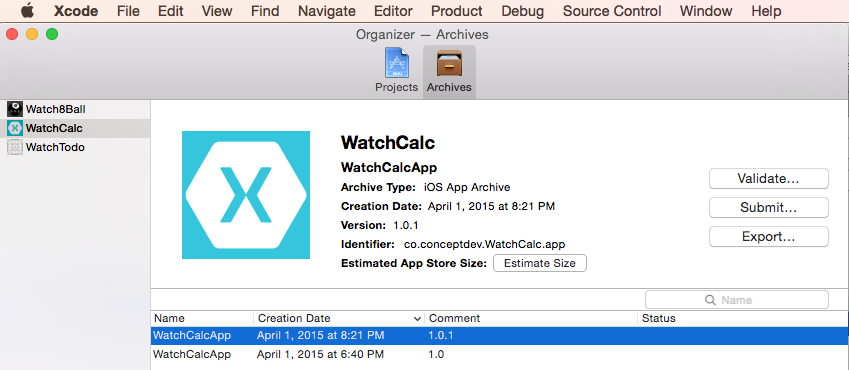The height and width of the screenshot is (370, 849).
Task: Select the 1.0 WatchCalcApp archive row
Action: (x=500, y=354)
